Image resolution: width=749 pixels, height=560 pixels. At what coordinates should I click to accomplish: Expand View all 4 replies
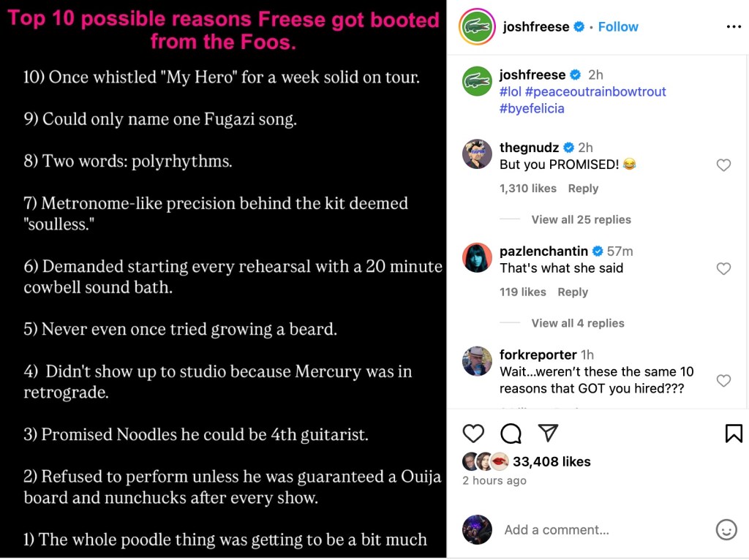(x=578, y=323)
